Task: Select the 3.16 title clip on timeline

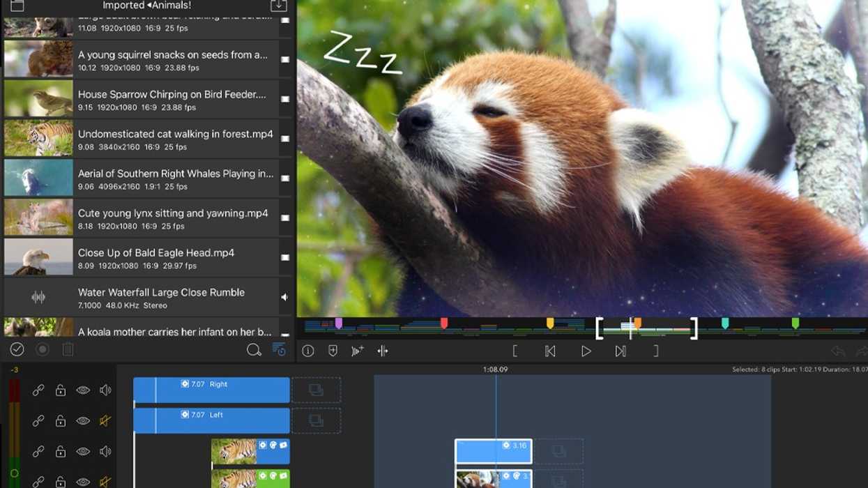Action: pyautogui.click(x=494, y=452)
